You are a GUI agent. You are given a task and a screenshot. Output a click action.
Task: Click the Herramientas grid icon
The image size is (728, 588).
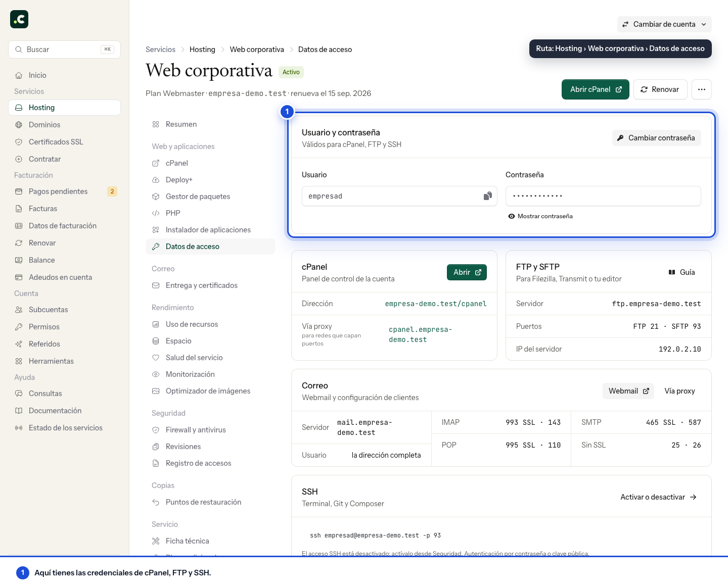[19, 361]
